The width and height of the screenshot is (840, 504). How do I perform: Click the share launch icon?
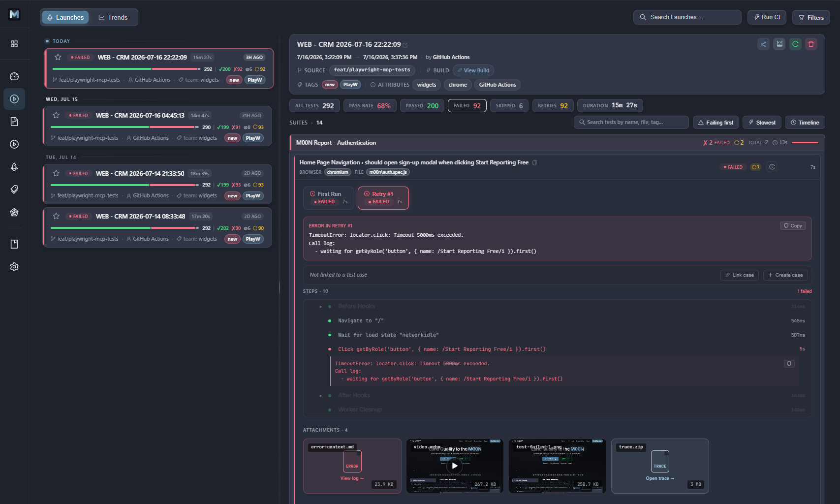click(763, 44)
